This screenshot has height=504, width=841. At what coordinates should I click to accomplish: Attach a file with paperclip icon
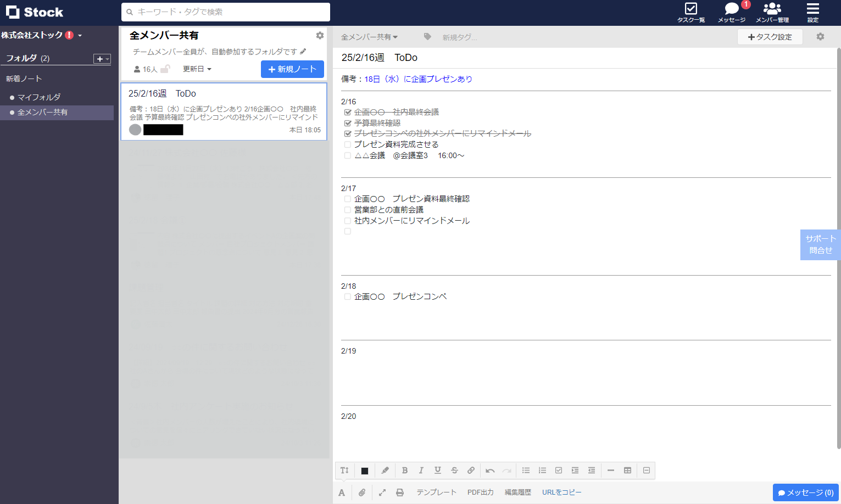(x=362, y=492)
